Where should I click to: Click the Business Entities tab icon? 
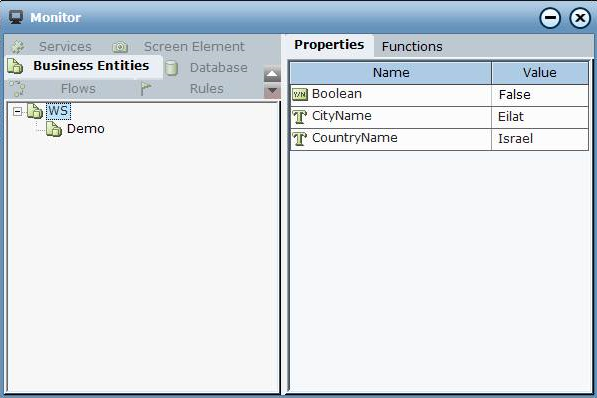(x=15, y=66)
